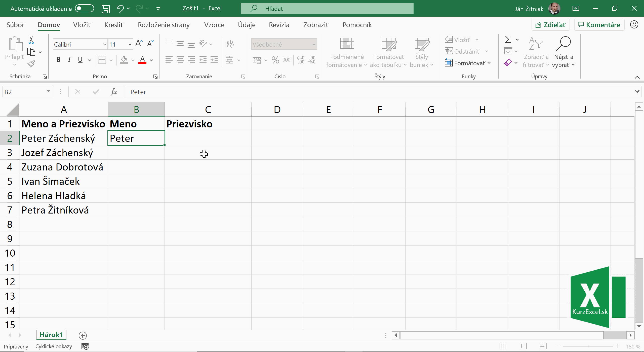This screenshot has width=644, height=352.
Task: Expand the formula bar
Action: 637,91
